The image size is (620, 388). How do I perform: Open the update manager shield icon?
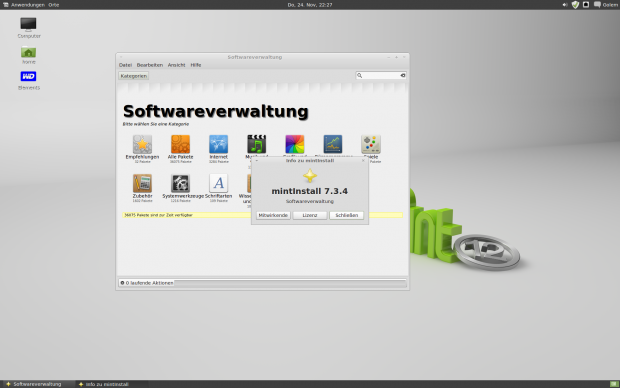[x=575, y=5]
